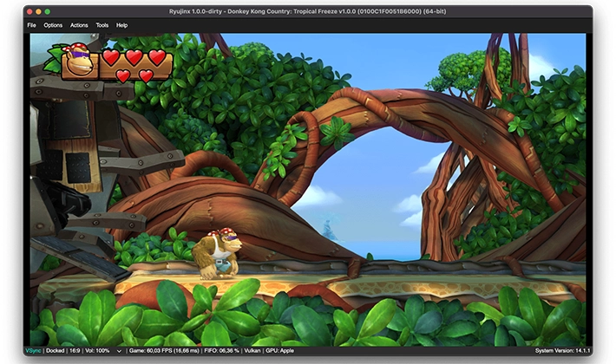This screenshot has height=364, width=616.
Task: Change the 16:9 aspect ratio setting
Action: (75, 351)
